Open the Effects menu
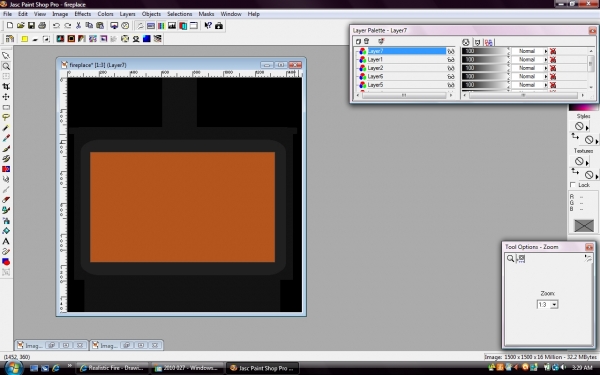 83,14
